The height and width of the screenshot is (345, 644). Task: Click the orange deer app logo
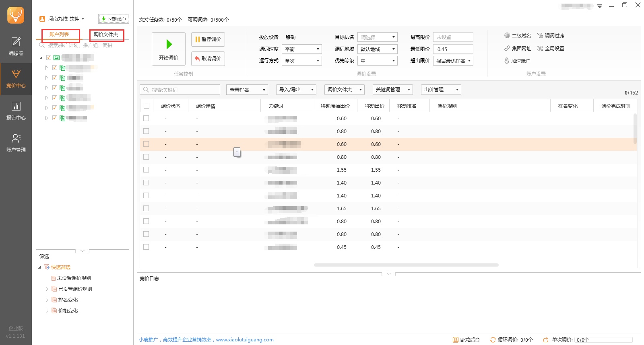(16, 15)
